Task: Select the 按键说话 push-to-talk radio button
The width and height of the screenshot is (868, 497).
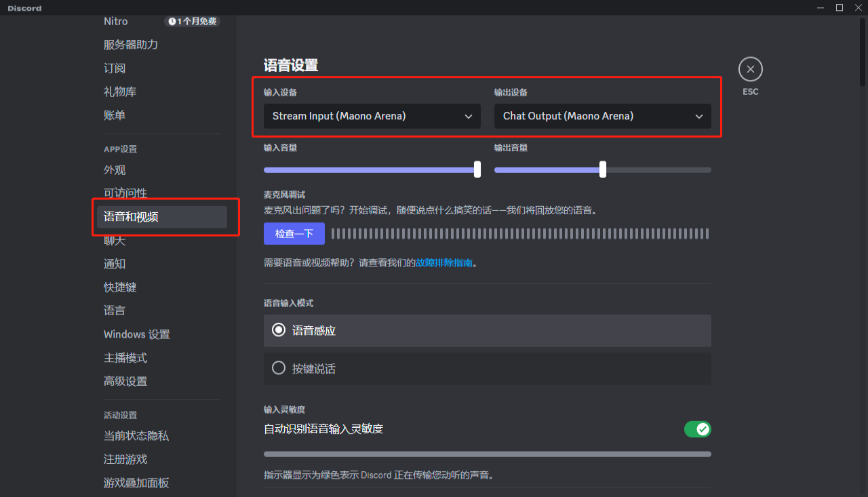Action: pyautogui.click(x=278, y=367)
